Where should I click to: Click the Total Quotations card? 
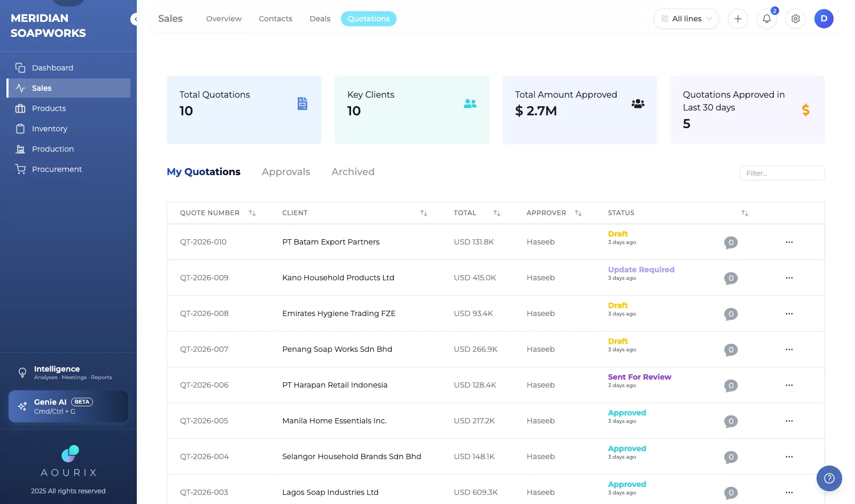pos(244,110)
